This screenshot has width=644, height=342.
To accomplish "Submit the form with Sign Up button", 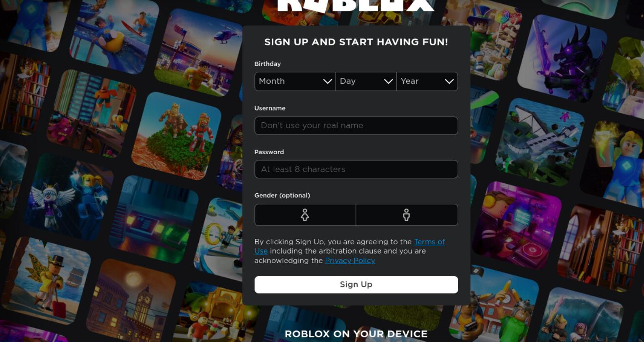I will tap(356, 285).
